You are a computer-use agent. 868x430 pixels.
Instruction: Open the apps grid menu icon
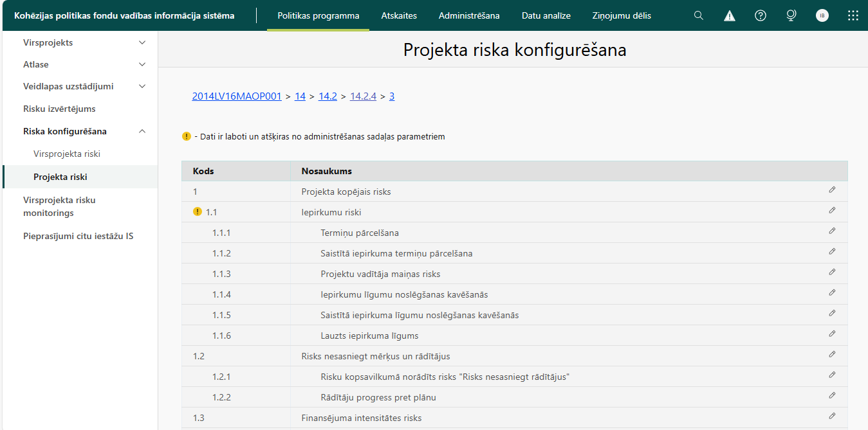(853, 15)
